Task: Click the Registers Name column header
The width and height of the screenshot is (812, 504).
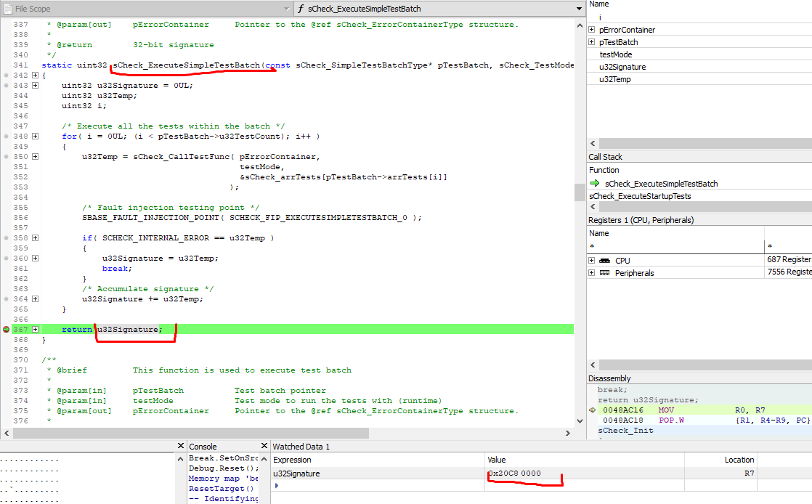Action: [x=598, y=233]
